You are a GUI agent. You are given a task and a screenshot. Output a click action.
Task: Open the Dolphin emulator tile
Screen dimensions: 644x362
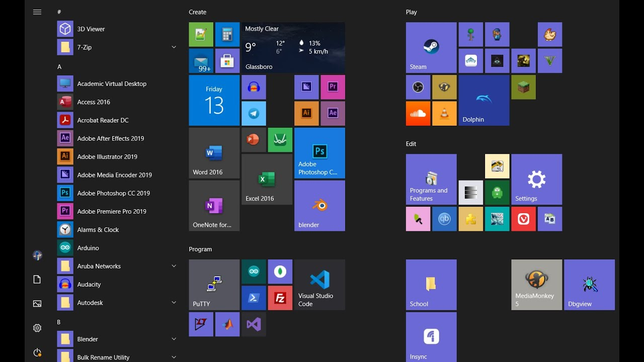tap(483, 100)
